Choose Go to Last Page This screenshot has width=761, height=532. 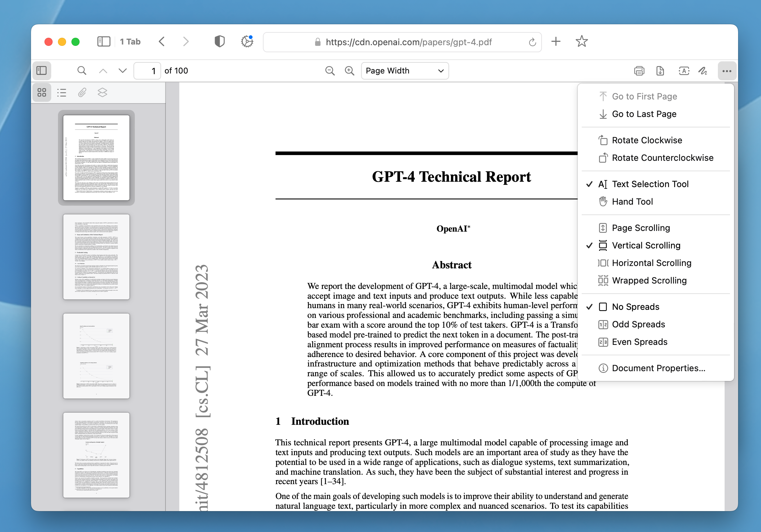[656, 114]
